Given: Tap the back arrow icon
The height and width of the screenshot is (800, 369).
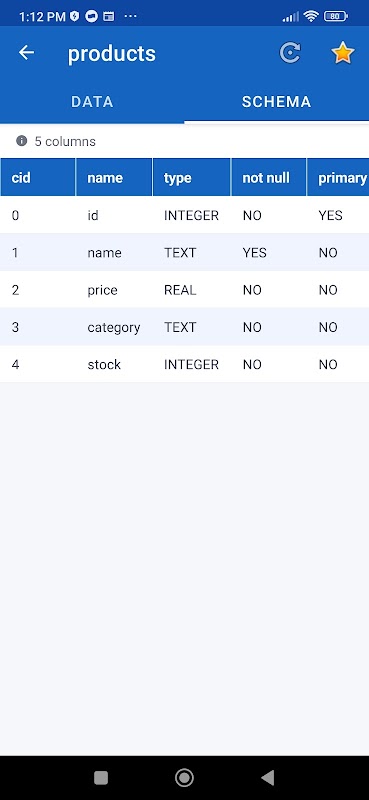Looking at the screenshot, I should (x=26, y=53).
